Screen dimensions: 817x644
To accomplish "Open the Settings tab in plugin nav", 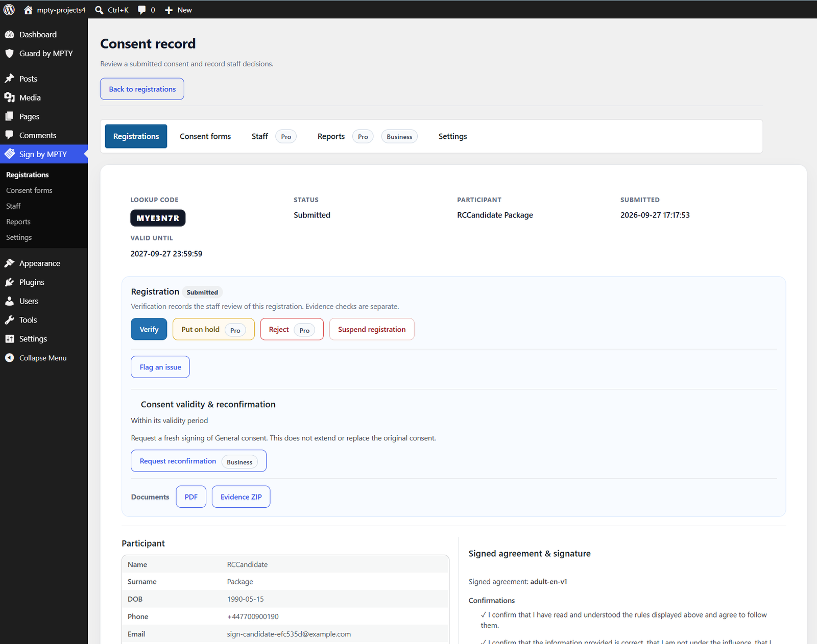I will point(452,136).
